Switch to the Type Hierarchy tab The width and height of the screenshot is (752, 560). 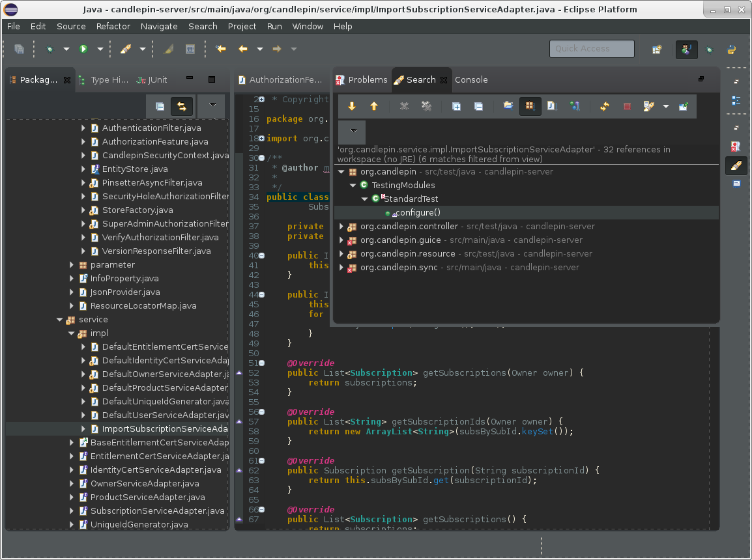tap(104, 80)
